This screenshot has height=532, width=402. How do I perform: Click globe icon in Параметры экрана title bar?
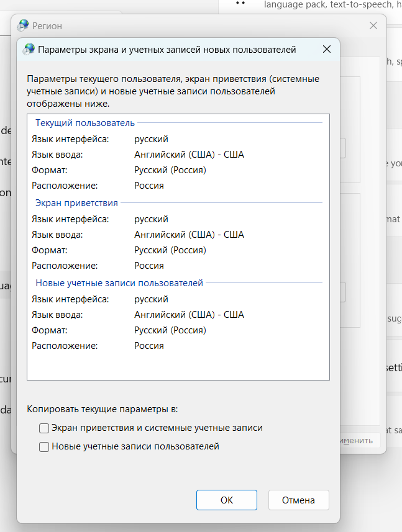pos(29,50)
